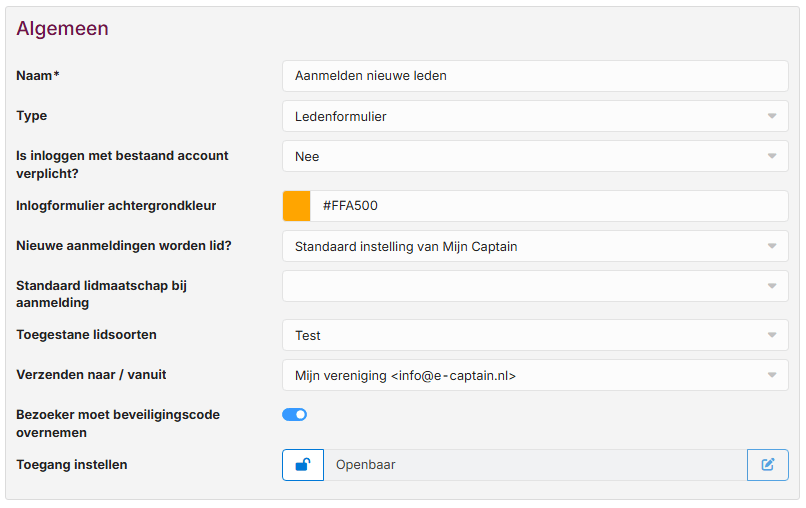Click the Inlogformulier achtergrondkleur label
Image resolution: width=806 pixels, height=508 pixels.
pos(116,206)
